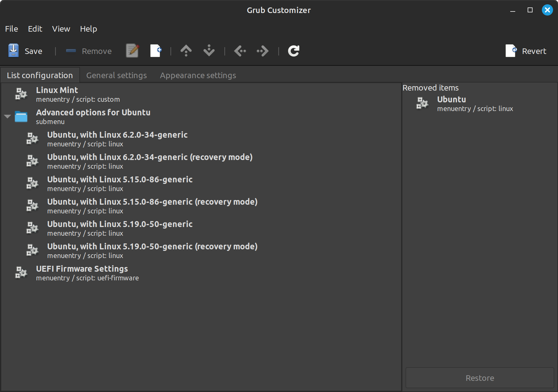Click the gear icon beside Linux 6.2.0-34-generic
Screen dimensions: 558x392
click(x=32, y=139)
